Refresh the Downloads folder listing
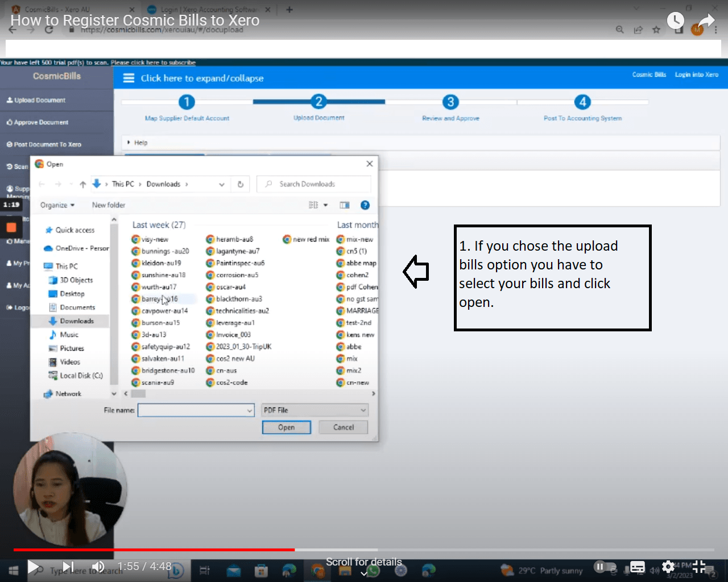The image size is (728, 582). 241,184
